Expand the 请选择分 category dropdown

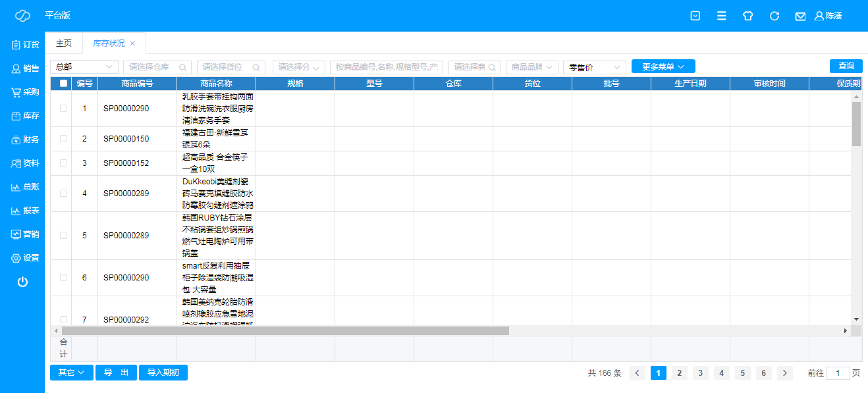click(299, 67)
